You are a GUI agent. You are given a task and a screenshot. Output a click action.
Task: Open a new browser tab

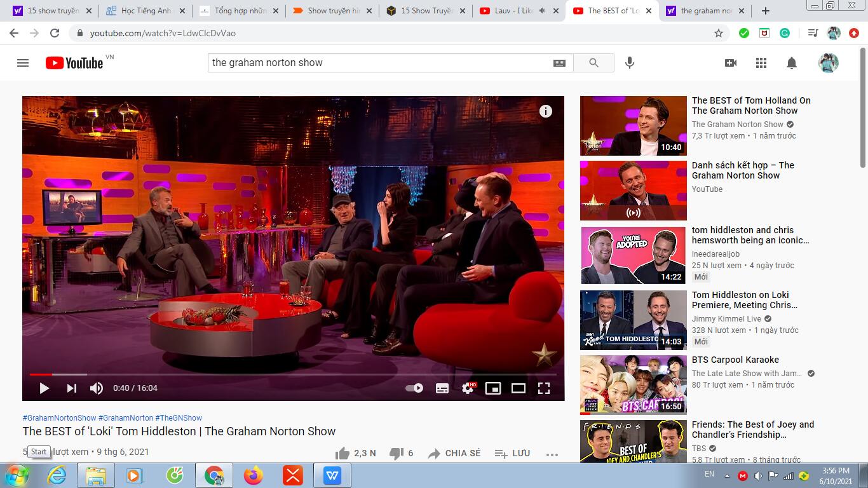pos(766,11)
